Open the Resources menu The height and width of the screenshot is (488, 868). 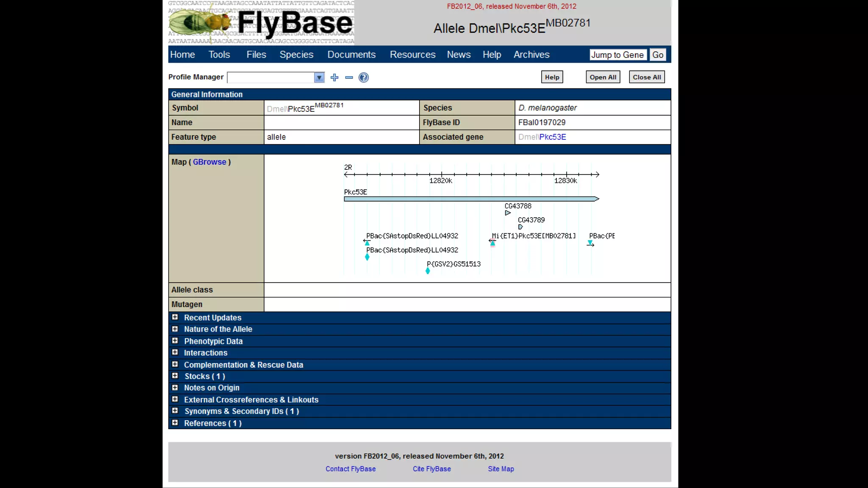412,55
